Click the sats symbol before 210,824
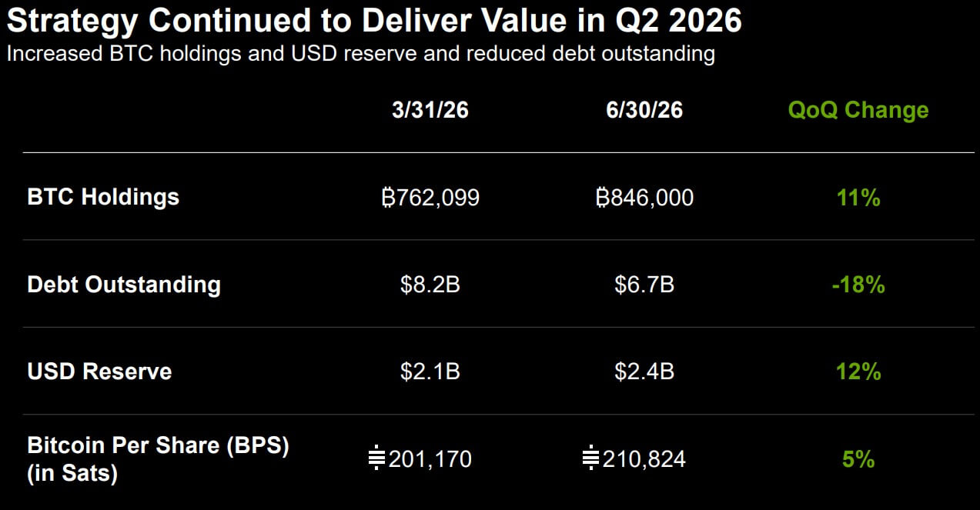The height and width of the screenshot is (510, 980). point(590,459)
